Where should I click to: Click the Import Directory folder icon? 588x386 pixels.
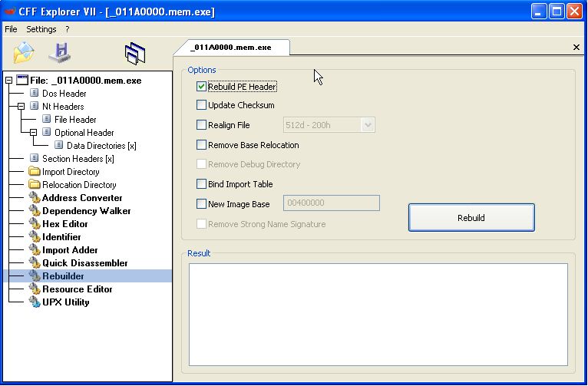point(34,172)
